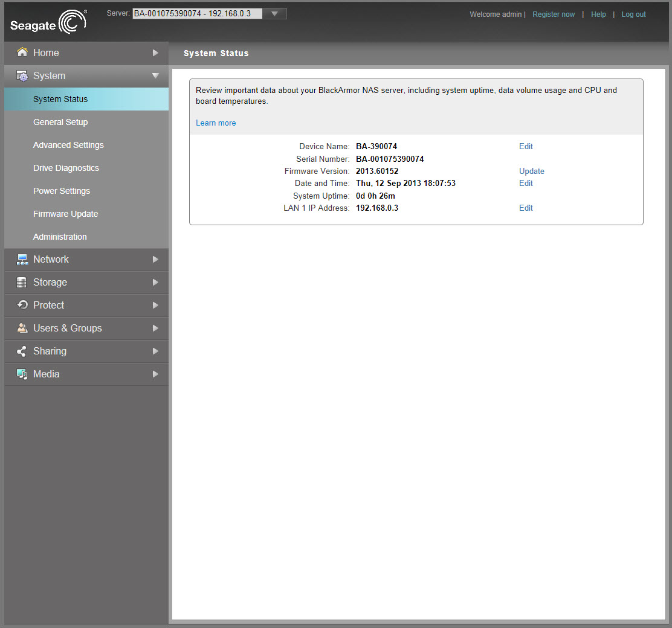Click the Seagate logo
Screen dimensions: 672x628
(48, 22)
